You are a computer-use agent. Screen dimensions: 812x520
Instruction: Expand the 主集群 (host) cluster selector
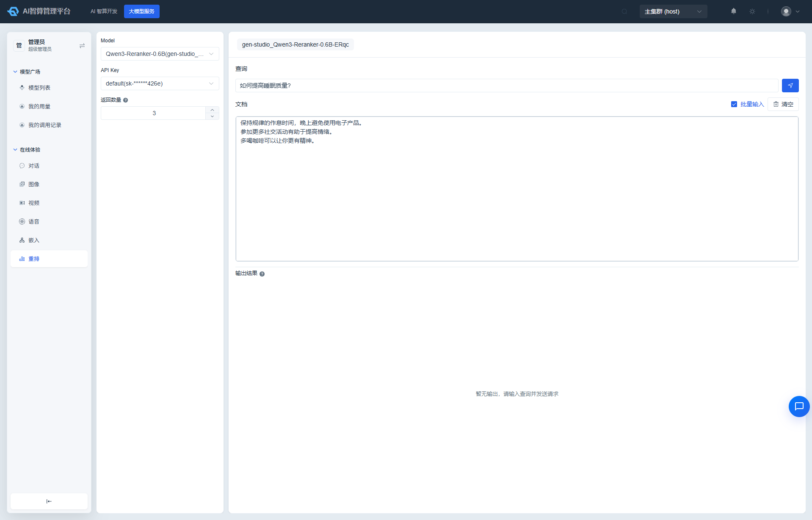tap(673, 11)
